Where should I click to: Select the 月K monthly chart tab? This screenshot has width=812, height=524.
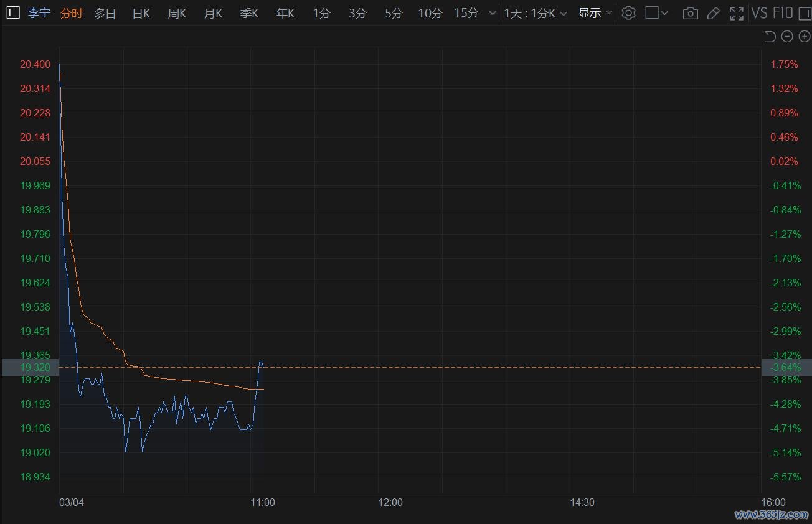coord(213,13)
